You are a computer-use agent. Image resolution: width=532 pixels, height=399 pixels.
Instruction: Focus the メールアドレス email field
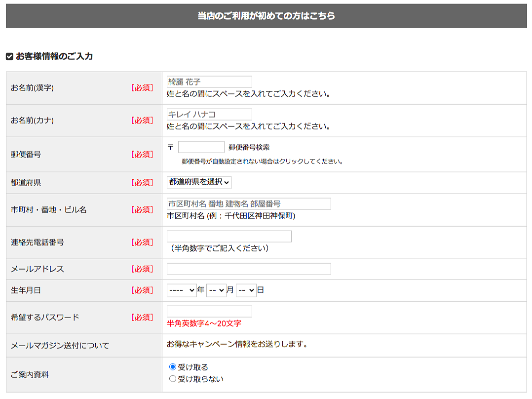(x=249, y=269)
